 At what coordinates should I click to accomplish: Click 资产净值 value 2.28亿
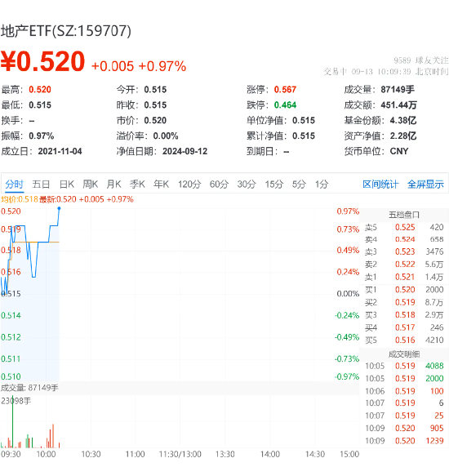[x=403, y=136]
